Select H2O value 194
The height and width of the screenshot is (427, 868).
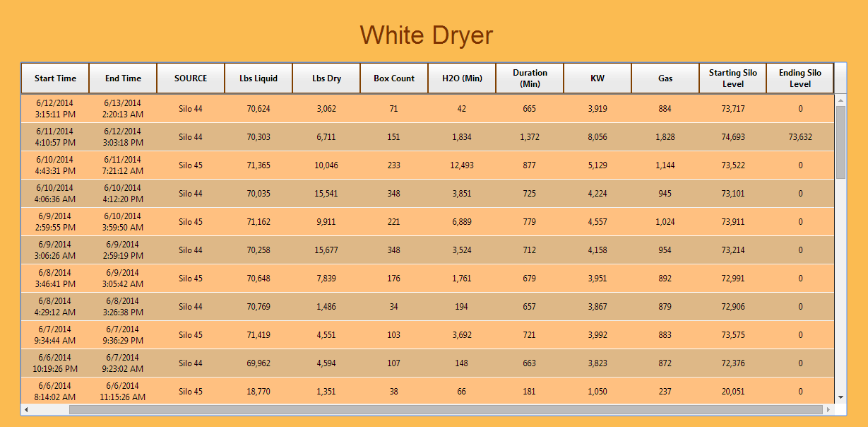pos(462,307)
